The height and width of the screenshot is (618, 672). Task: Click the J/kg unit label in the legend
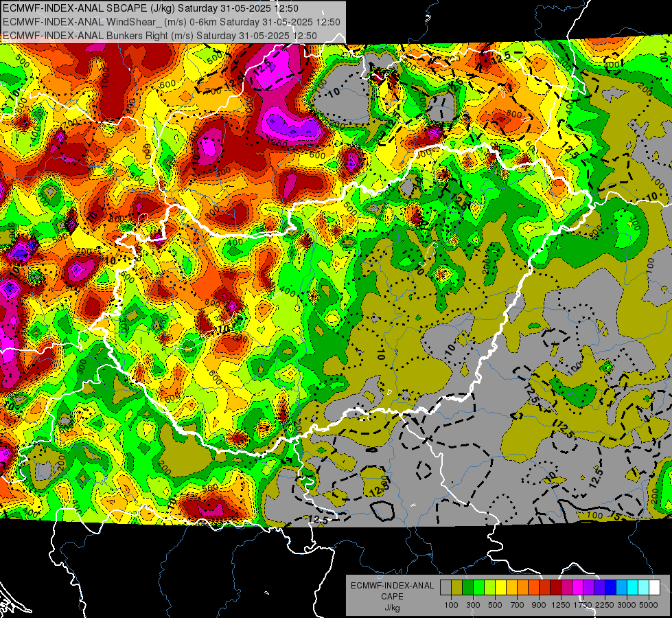point(392,608)
